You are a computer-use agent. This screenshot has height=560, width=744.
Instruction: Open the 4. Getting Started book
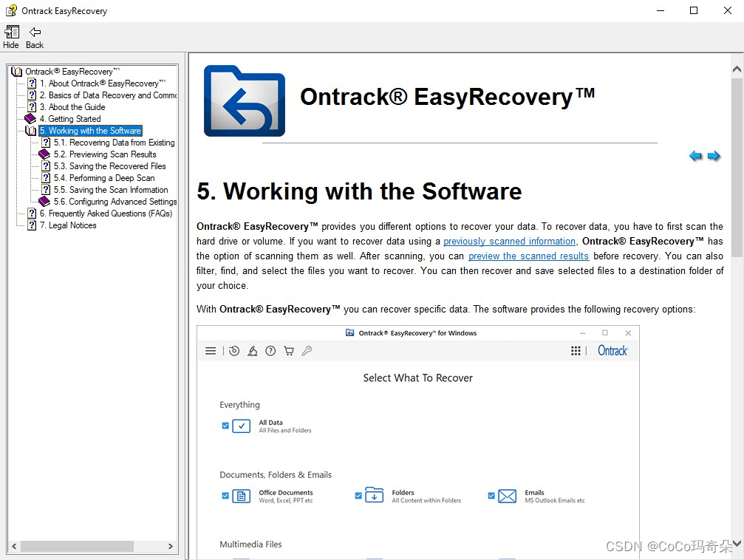[x=70, y=119]
